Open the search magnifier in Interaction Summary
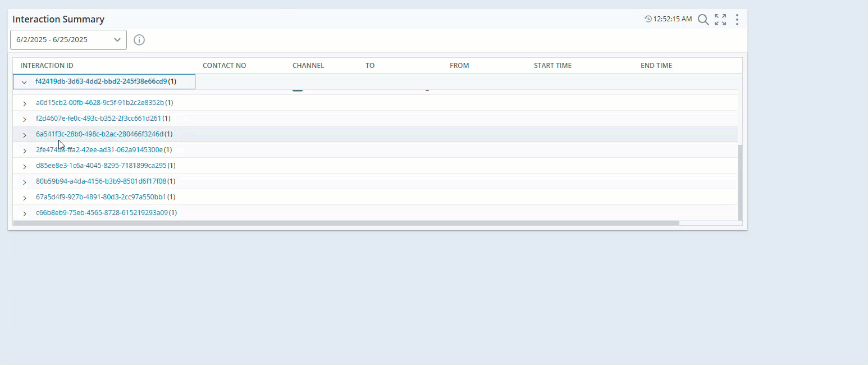 click(x=703, y=20)
